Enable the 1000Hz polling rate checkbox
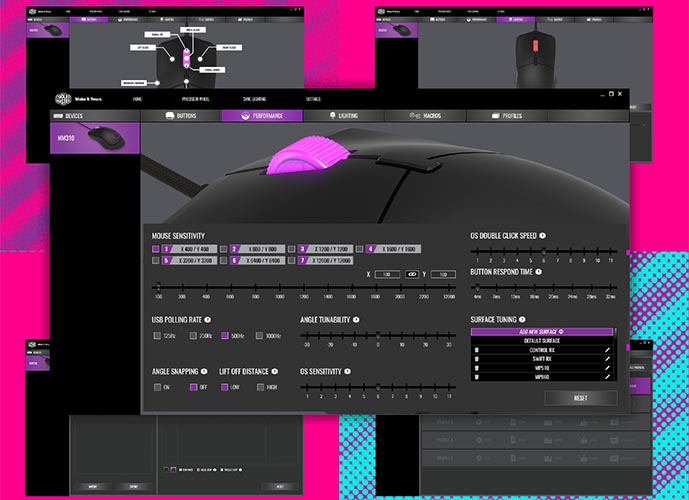The height and width of the screenshot is (500, 689). tap(259, 336)
